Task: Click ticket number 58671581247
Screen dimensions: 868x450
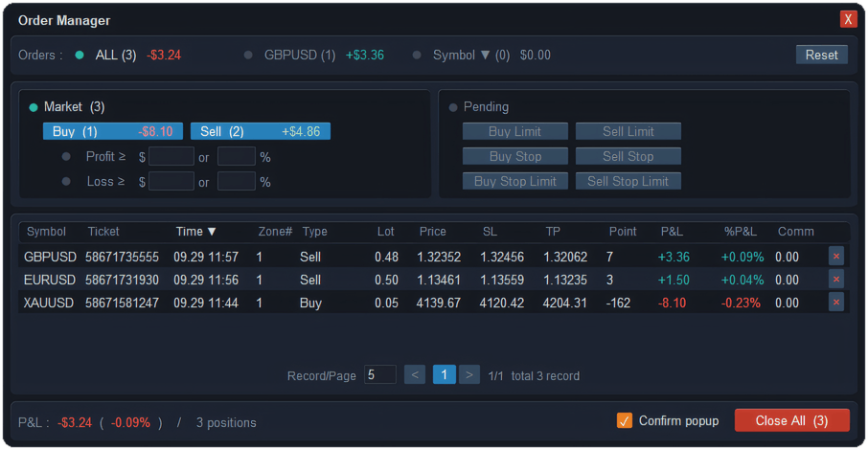Action: click(122, 304)
